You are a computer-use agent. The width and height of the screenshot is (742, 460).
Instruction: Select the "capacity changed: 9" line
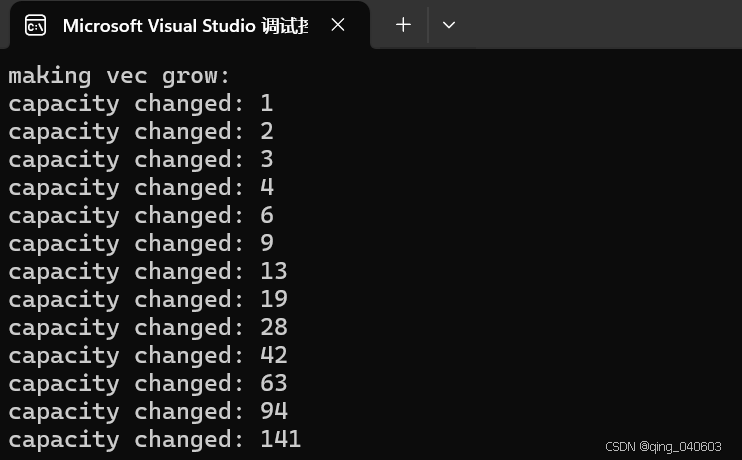(x=140, y=244)
